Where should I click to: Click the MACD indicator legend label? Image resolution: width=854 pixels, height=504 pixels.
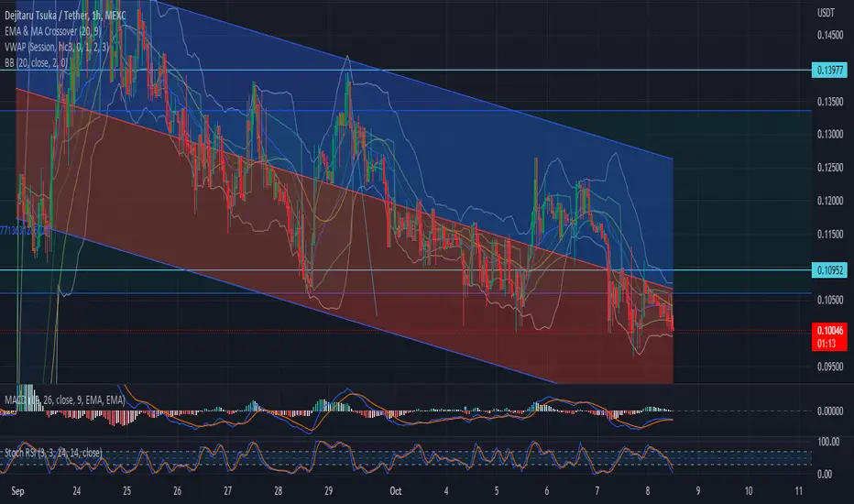(65, 400)
